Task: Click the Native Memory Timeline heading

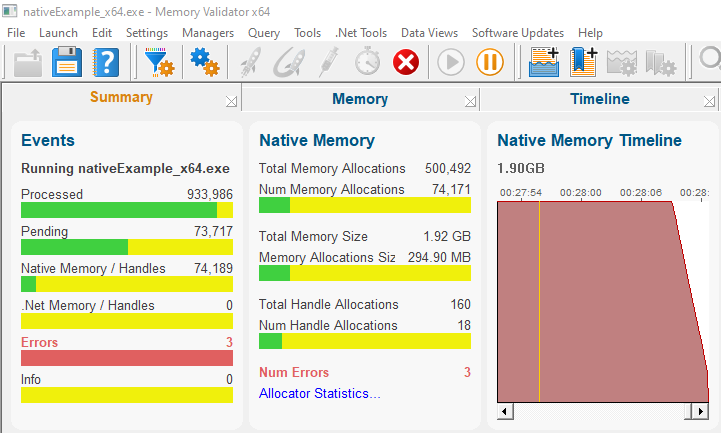Action: click(x=589, y=140)
